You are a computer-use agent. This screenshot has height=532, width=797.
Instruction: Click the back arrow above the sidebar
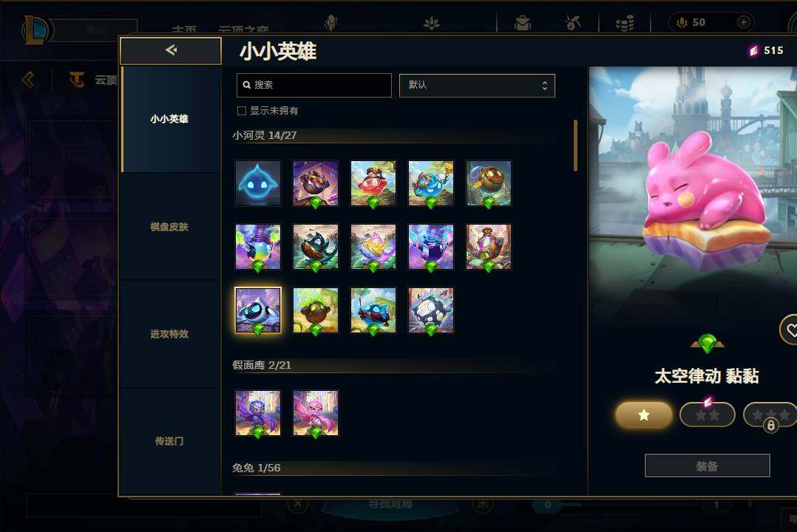[171, 50]
